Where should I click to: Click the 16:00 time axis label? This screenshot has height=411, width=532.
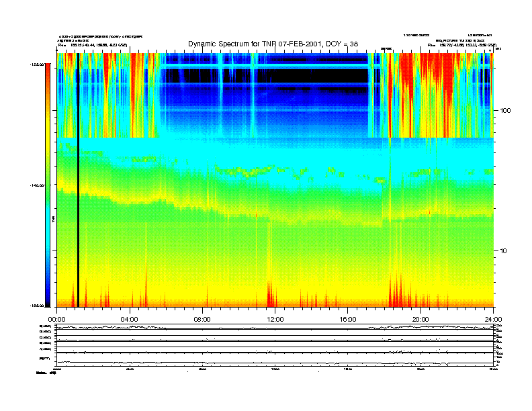[348, 320]
